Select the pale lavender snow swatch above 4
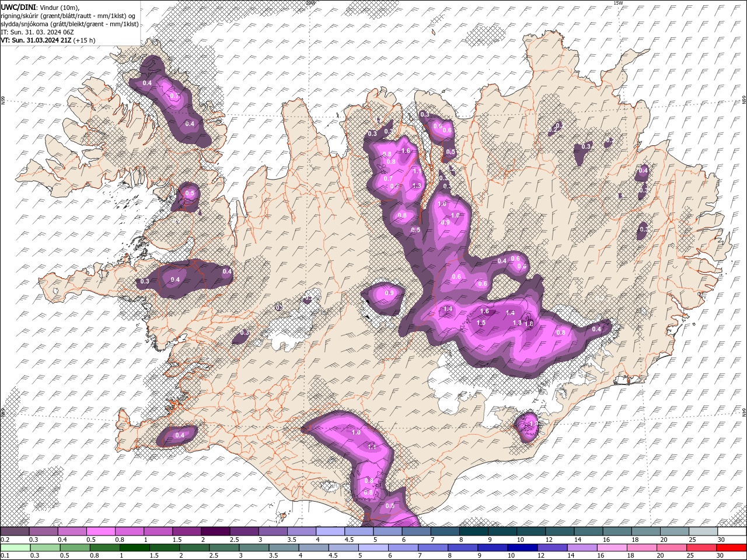This screenshot has width=747, height=560. click(x=330, y=531)
